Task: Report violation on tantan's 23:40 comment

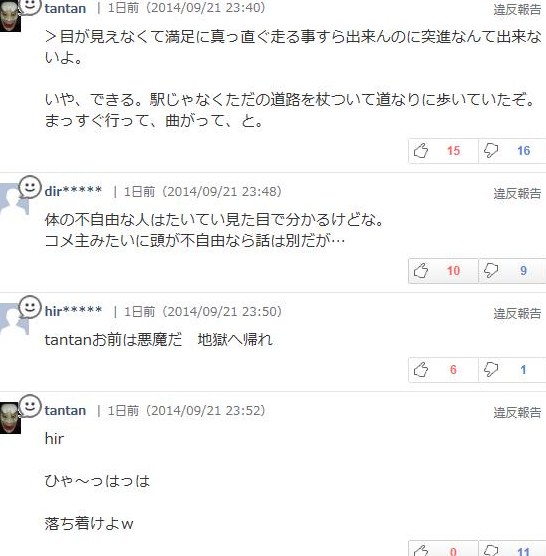Action: (517, 10)
